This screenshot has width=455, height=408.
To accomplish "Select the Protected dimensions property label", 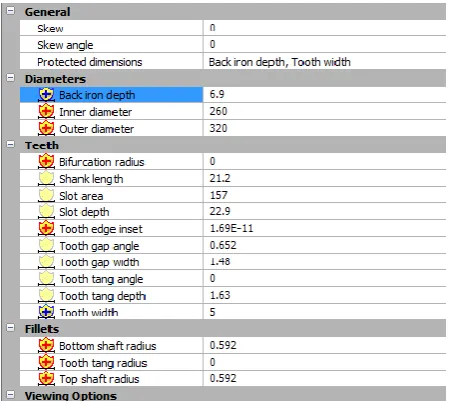I will (90, 62).
